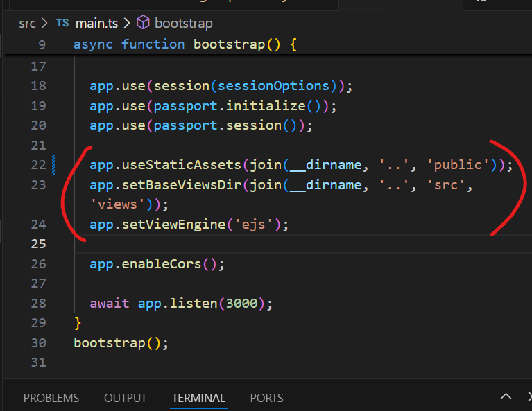532x411 pixels.
Task: Click the TS file type icon
Action: point(62,23)
